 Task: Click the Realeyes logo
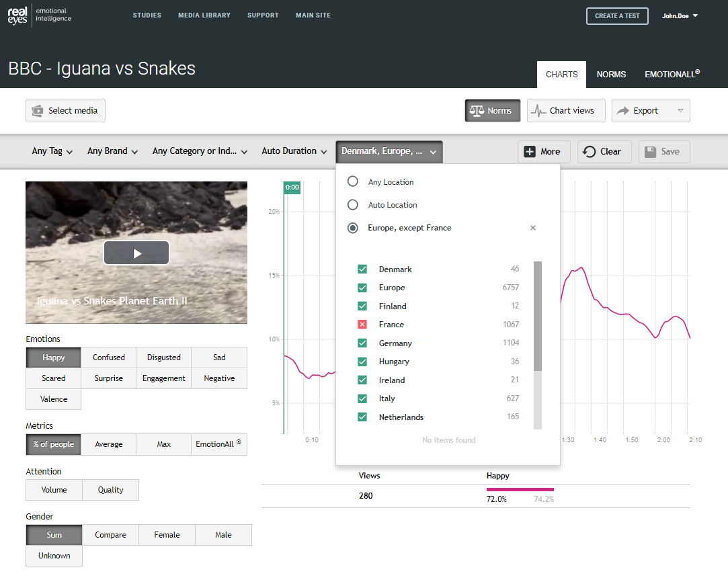tap(40, 15)
